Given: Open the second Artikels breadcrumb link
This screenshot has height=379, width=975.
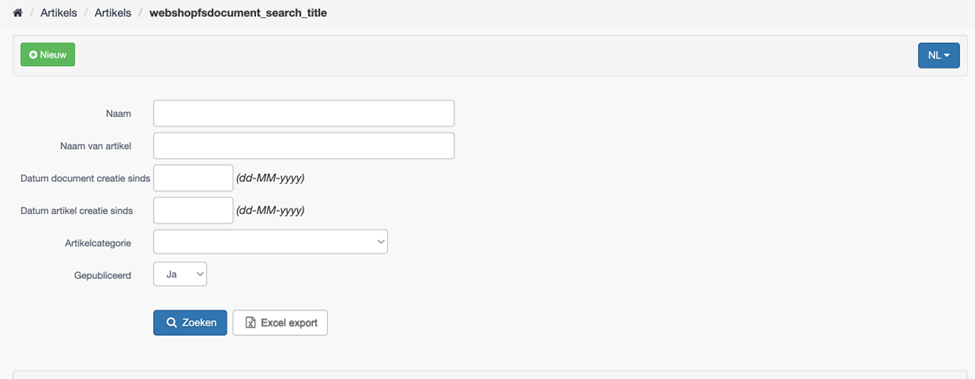Looking at the screenshot, I should click(113, 13).
